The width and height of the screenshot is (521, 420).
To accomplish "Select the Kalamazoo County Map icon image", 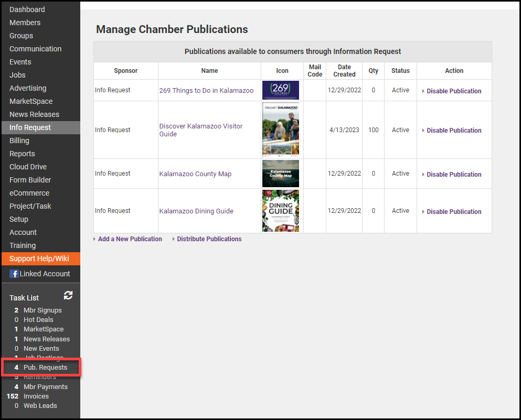I will [280, 174].
